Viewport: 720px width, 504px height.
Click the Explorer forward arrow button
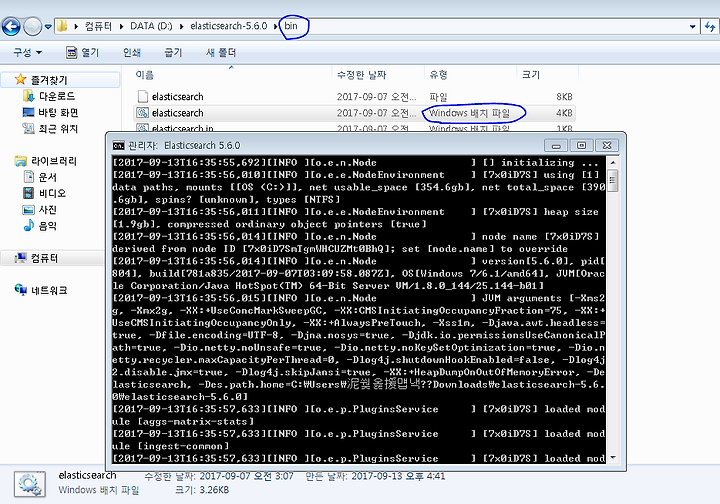pos(32,26)
